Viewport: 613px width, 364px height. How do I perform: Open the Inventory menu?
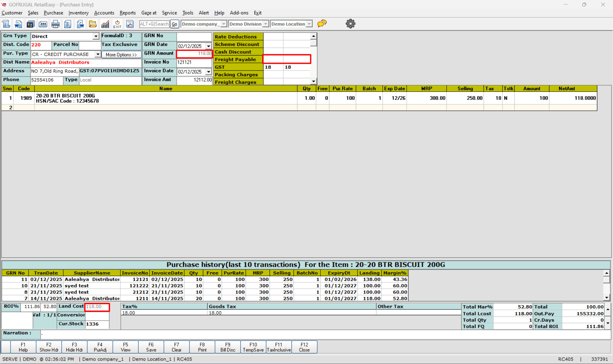tap(78, 13)
